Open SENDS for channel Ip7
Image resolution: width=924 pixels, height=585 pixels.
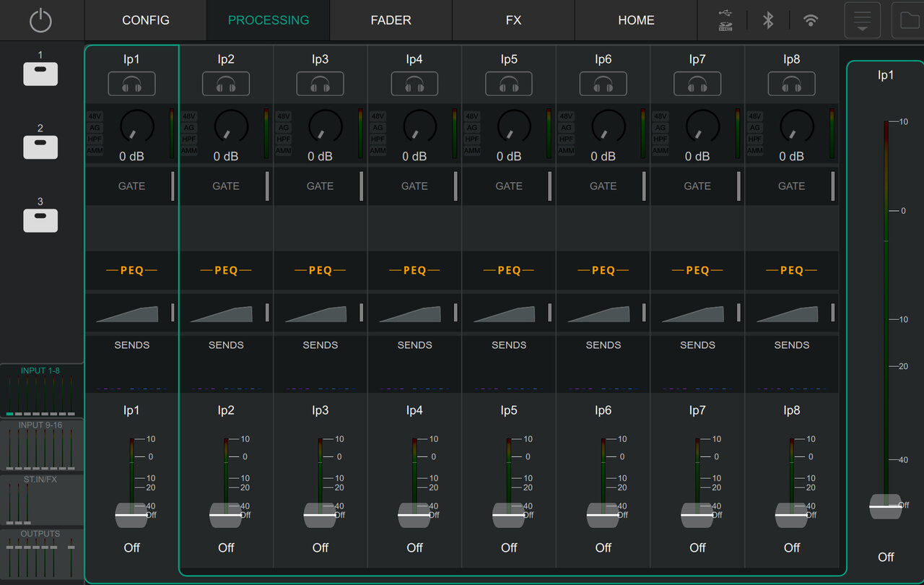(697, 365)
